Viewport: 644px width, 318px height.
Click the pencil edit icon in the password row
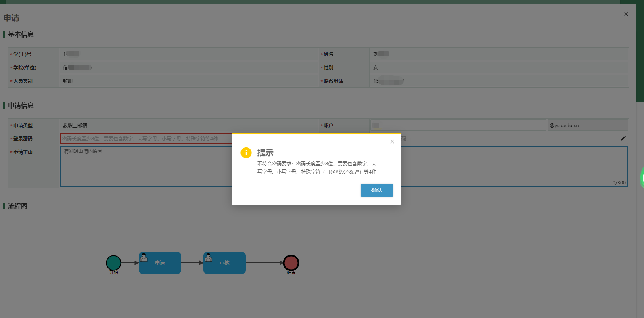(623, 138)
